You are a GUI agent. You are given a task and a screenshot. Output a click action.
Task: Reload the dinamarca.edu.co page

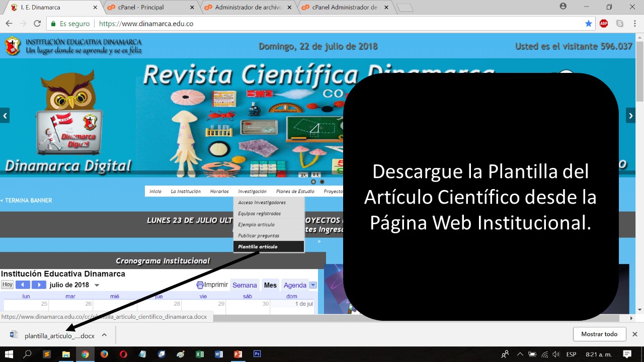[37, 24]
